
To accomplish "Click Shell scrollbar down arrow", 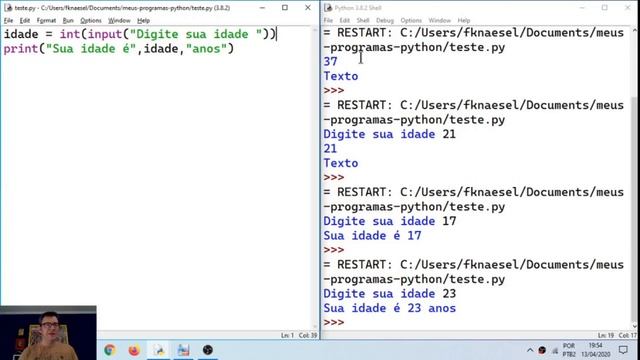I will pos(635,326).
